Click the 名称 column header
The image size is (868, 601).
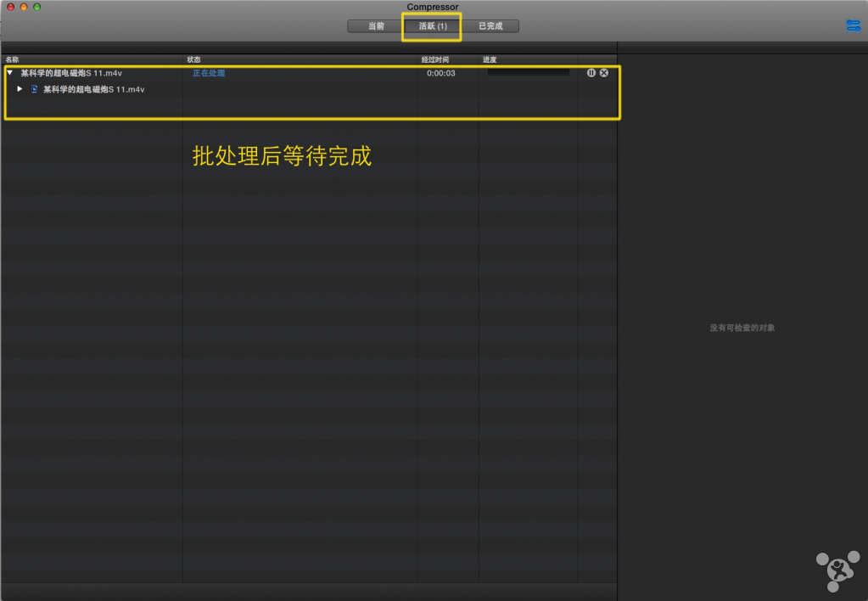[12, 59]
